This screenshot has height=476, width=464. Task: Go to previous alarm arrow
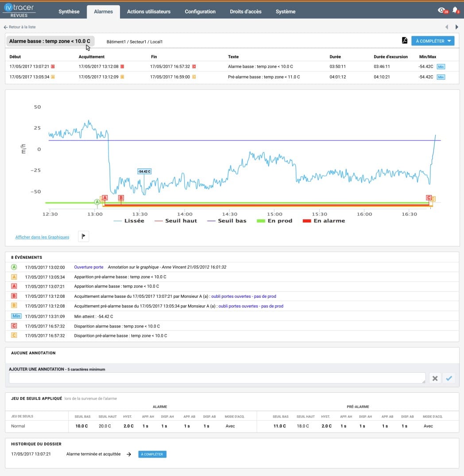[x=446, y=27]
